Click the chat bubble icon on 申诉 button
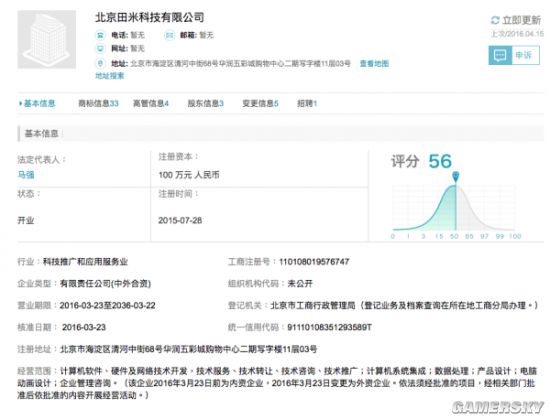 click(500, 55)
